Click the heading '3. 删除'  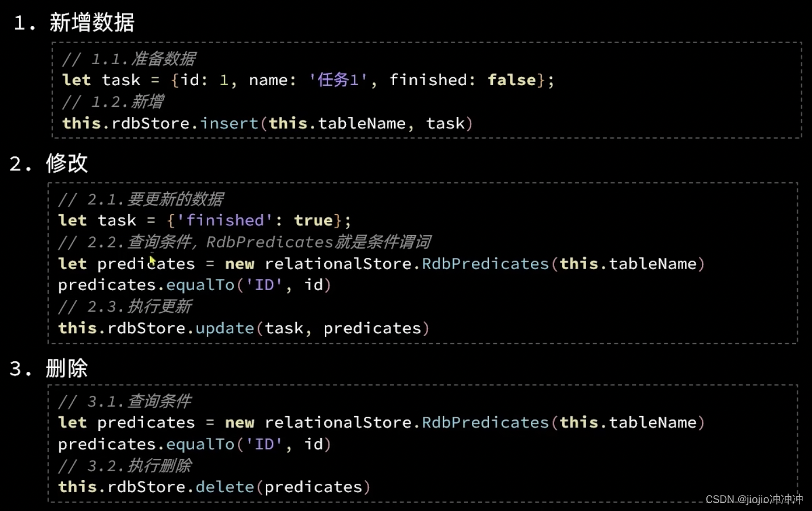[x=49, y=369]
